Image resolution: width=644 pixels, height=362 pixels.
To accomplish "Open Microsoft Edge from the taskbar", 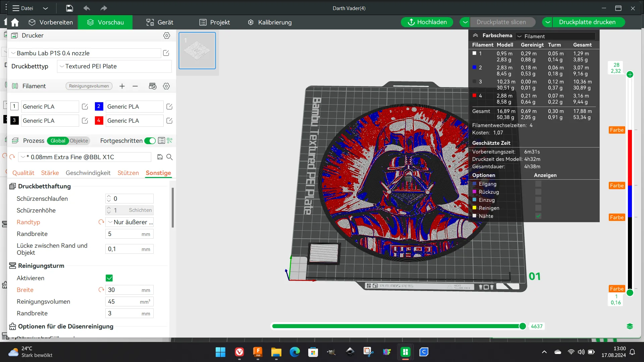I will pos(294,352).
